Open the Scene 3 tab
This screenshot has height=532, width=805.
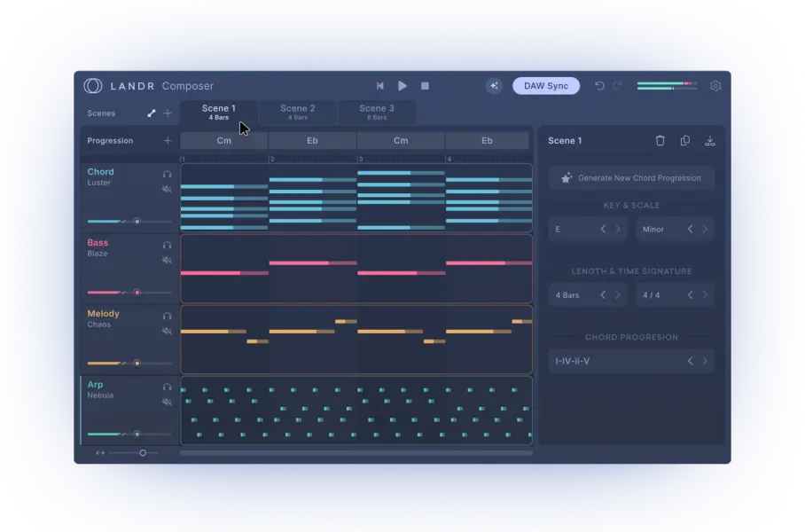pos(377,113)
